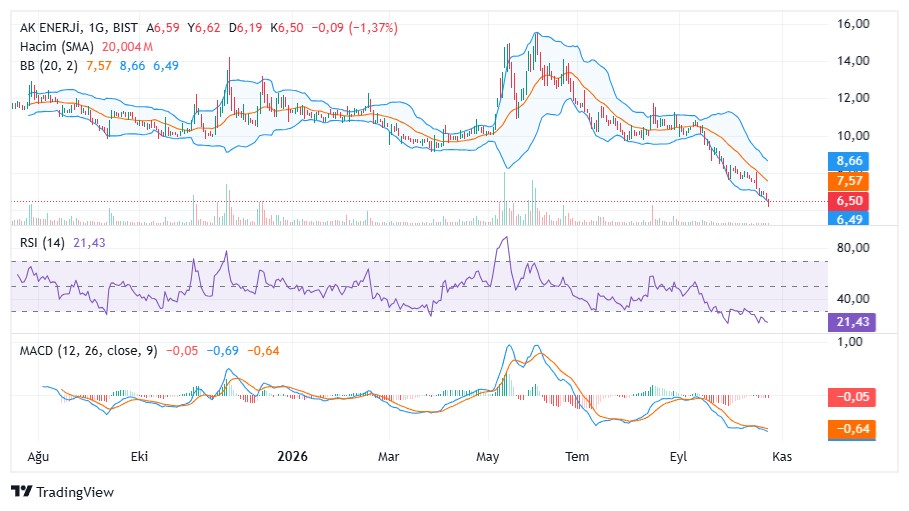909x511 pixels.
Task: Click the Tem label on time axis
Action: tap(577, 456)
